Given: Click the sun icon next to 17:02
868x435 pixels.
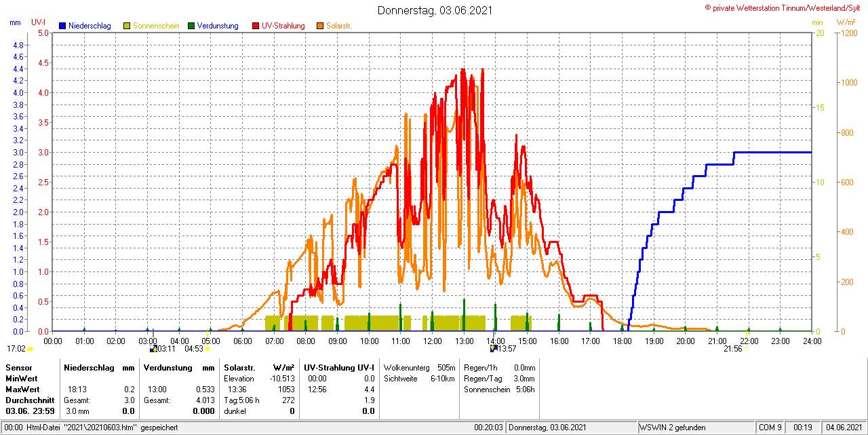Looking at the screenshot, I should click(x=31, y=349).
